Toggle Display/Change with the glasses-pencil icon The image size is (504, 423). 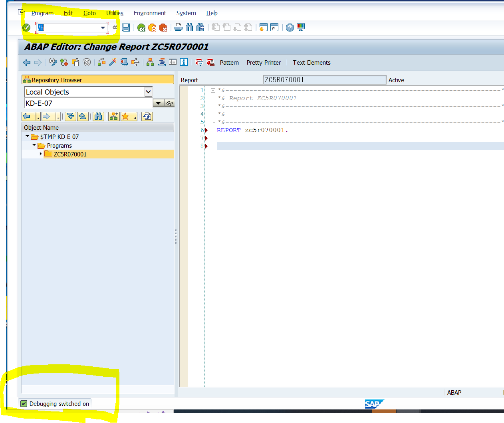[53, 62]
